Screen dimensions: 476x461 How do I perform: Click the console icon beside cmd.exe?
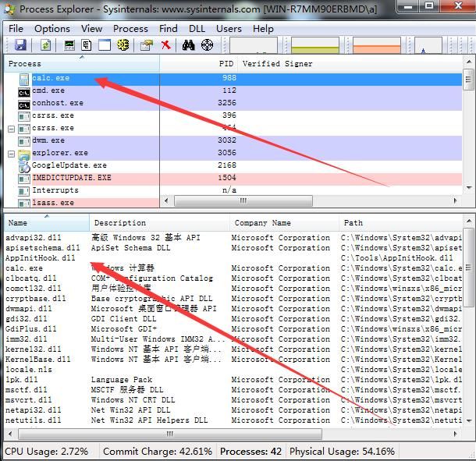24,92
